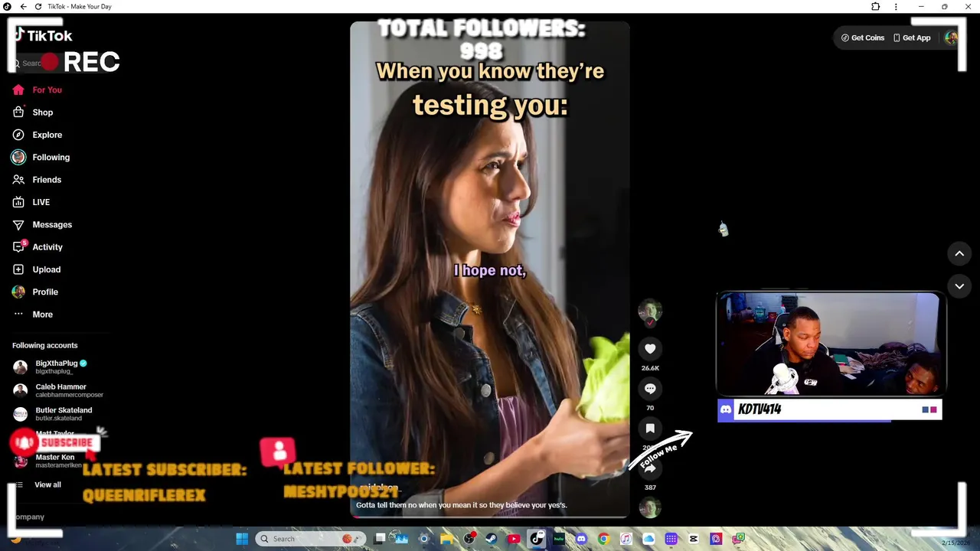Screen dimensions: 980x551
Task: Click the Get Coins button
Action: tap(863, 37)
